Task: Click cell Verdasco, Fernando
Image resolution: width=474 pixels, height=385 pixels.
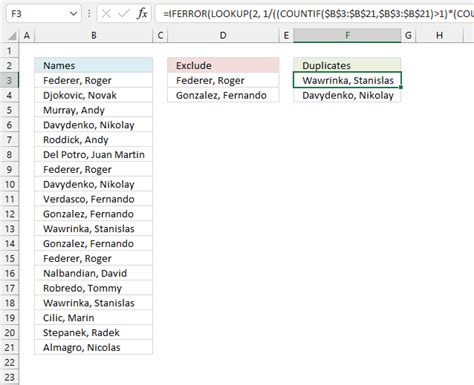Action: click(94, 199)
